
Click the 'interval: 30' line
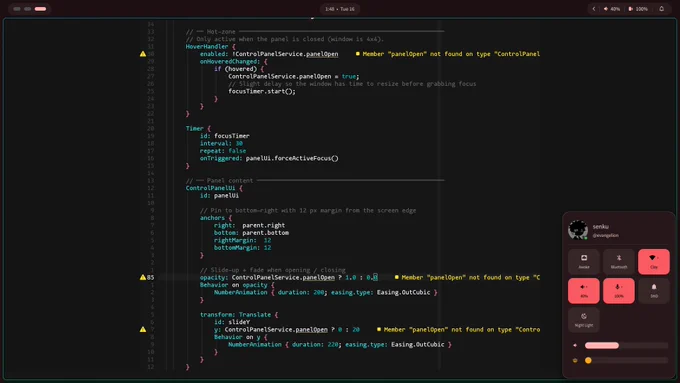click(221, 143)
